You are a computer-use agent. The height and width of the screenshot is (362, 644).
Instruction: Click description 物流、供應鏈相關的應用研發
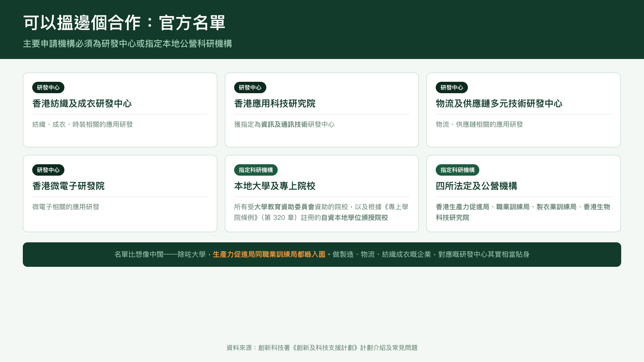tap(479, 124)
